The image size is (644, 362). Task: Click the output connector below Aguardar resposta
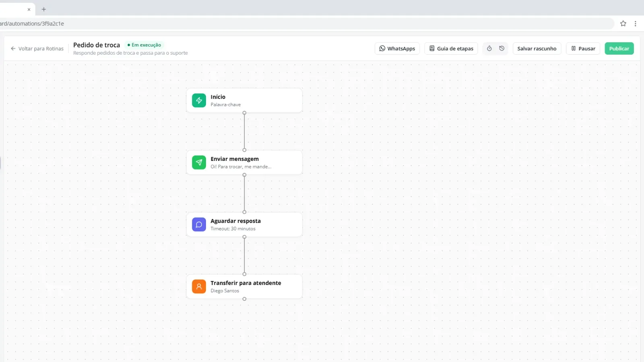[x=244, y=237]
